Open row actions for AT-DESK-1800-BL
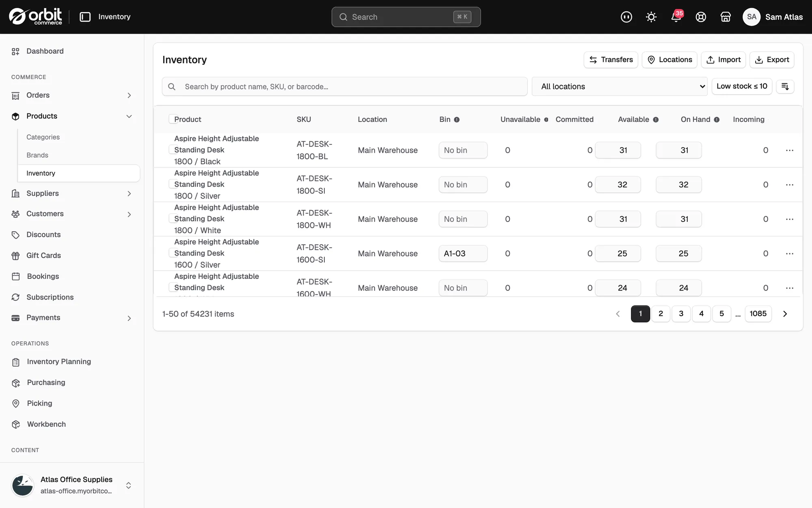The height and width of the screenshot is (508, 812). coord(789,150)
